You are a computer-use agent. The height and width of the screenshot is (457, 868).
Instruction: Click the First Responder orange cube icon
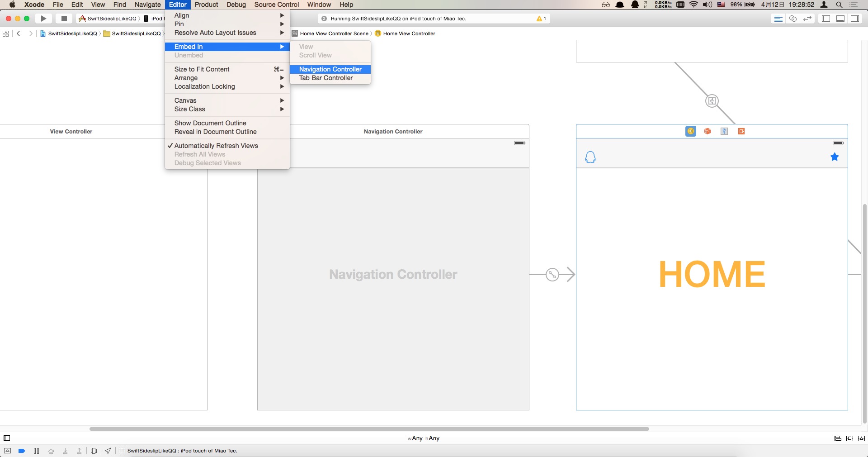coord(708,131)
